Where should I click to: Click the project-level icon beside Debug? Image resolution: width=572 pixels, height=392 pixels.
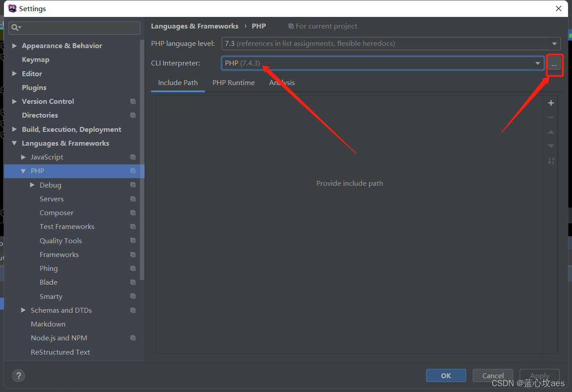tap(133, 185)
